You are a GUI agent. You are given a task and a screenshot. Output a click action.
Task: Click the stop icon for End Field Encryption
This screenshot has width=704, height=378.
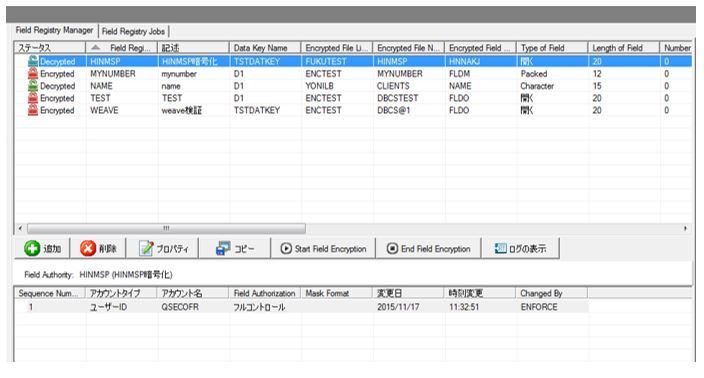point(392,248)
